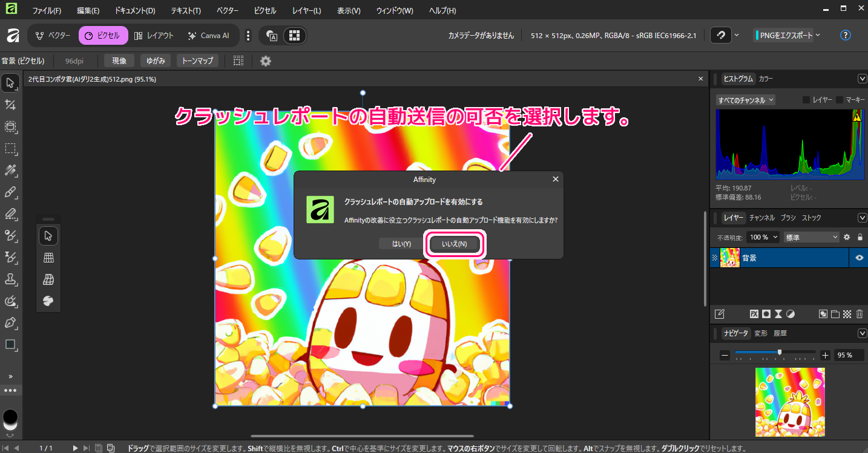Viewport: 868px width, 453px height.
Task: Click the navigator zoom slider handle
Action: coord(780,352)
